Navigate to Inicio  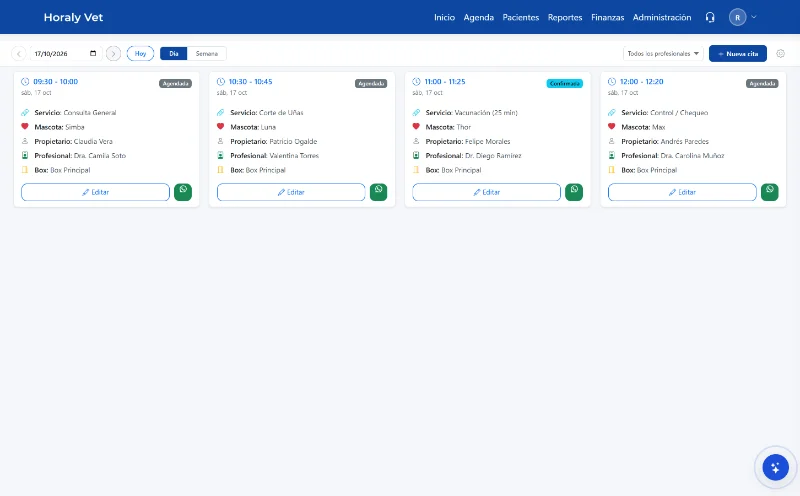coord(444,17)
